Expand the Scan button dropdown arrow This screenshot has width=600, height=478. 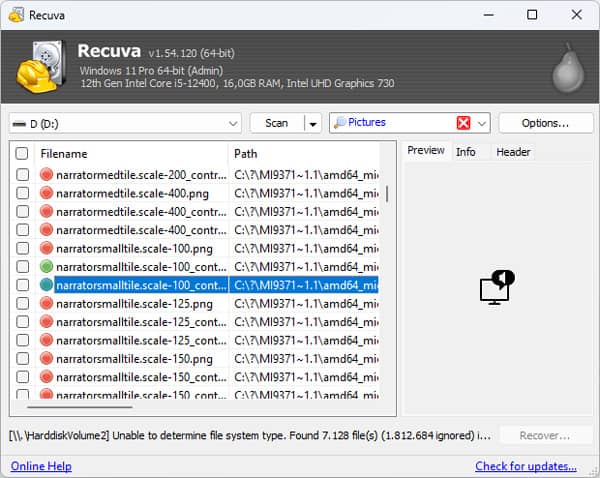tap(313, 123)
